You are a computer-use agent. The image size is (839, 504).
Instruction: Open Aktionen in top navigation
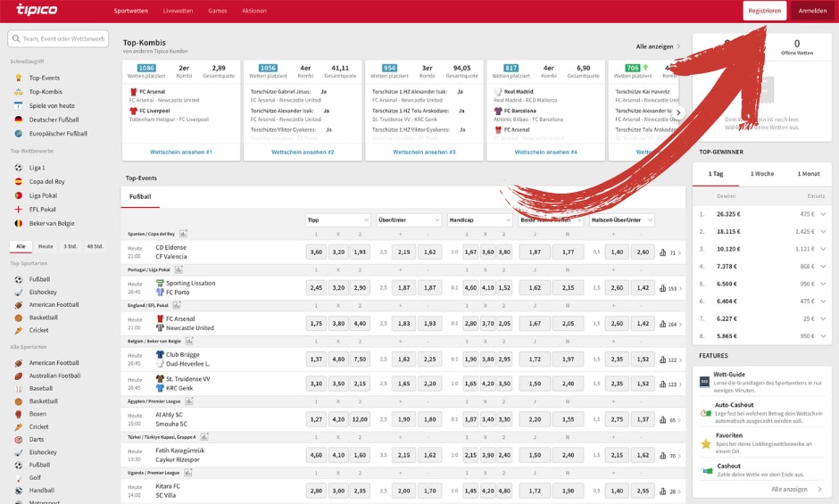pos(254,11)
